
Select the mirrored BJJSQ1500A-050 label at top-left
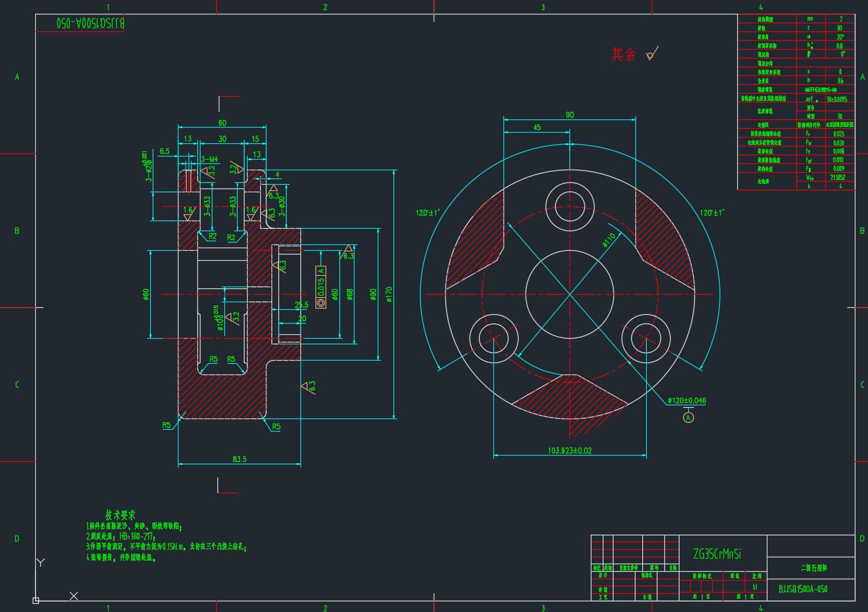(91, 23)
